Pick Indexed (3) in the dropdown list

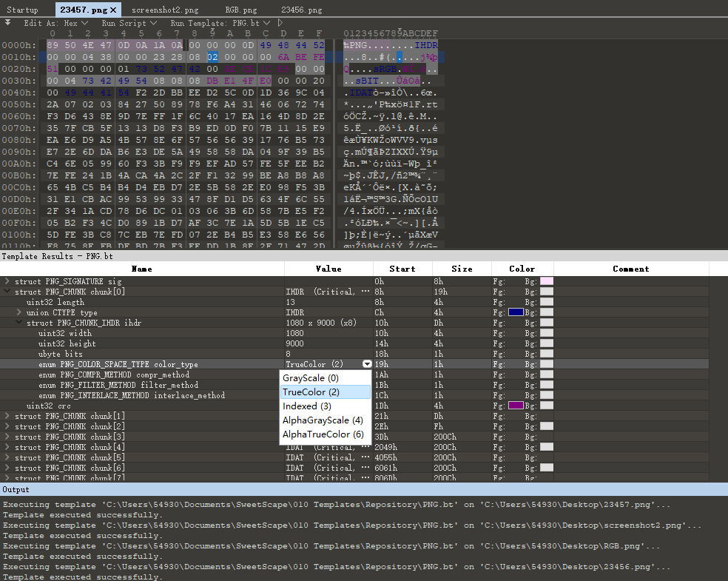(307, 406)
